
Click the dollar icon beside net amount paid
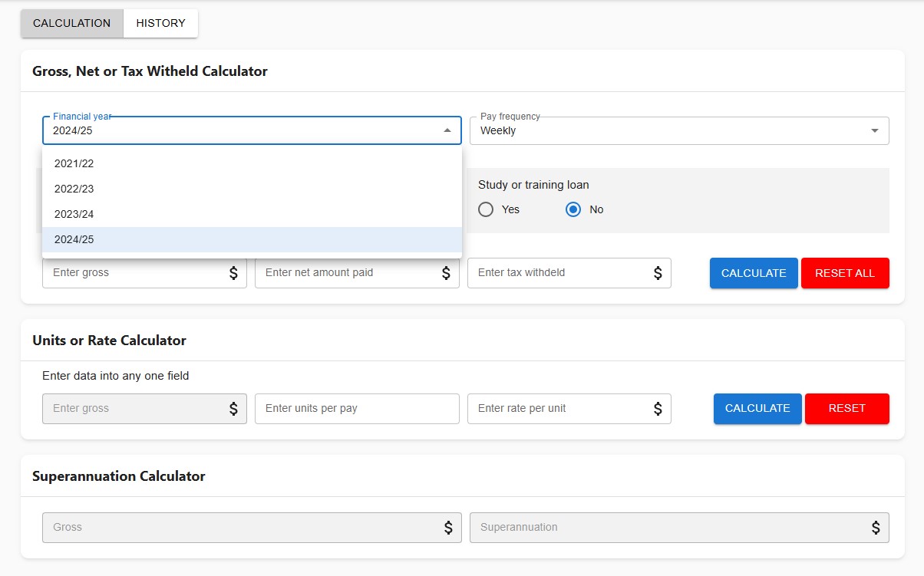[447, 273]
